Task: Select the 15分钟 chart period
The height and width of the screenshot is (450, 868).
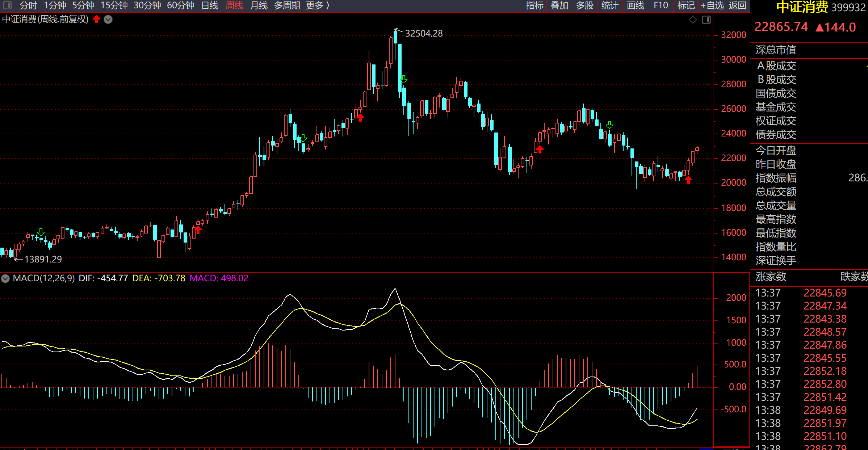Action: click(114, 5)
